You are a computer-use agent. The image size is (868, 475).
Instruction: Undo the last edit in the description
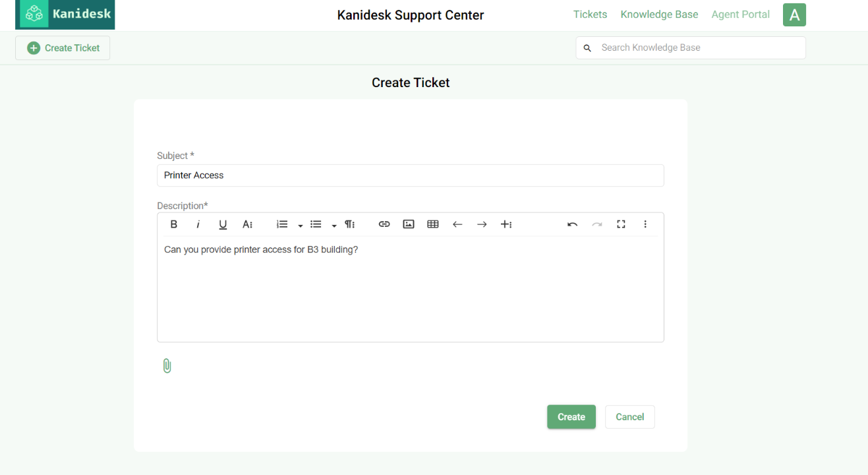tap(572, 224)
